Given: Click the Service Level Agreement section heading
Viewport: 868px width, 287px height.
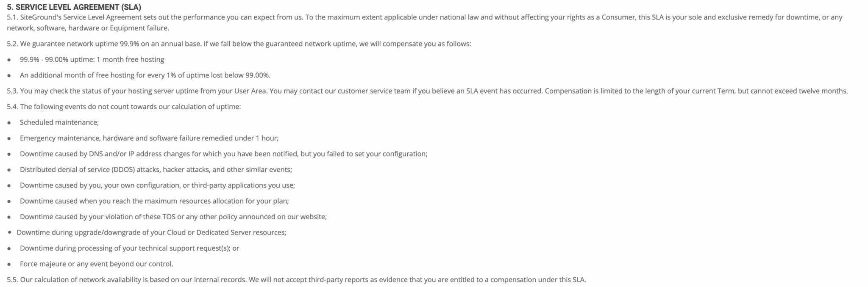Looking at the screenshot, I should tap(74, 7).
